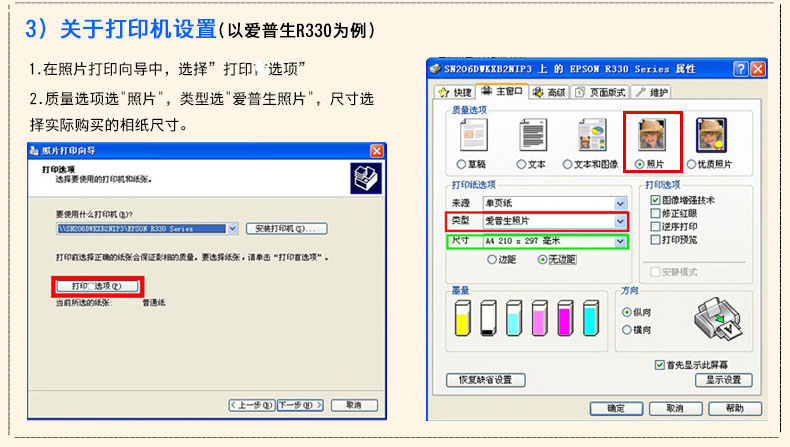
Task: Click the magenta ink cartridge
Action: tap(565, 318)
